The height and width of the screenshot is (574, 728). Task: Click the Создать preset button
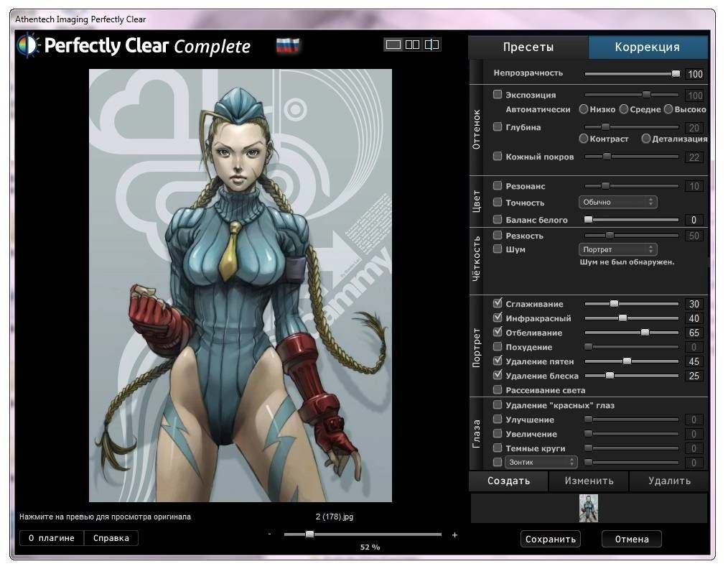pyautogui.click(x=508, y=481)
